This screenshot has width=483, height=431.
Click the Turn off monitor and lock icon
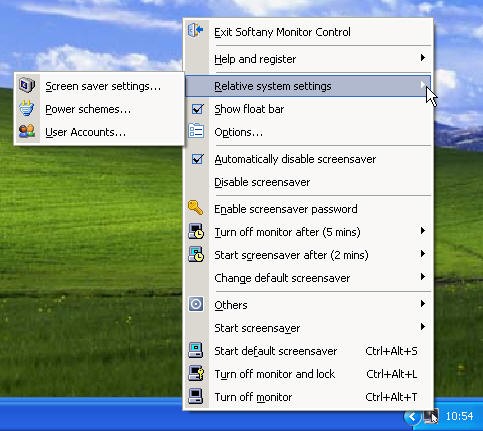click(x=196, y=373)
